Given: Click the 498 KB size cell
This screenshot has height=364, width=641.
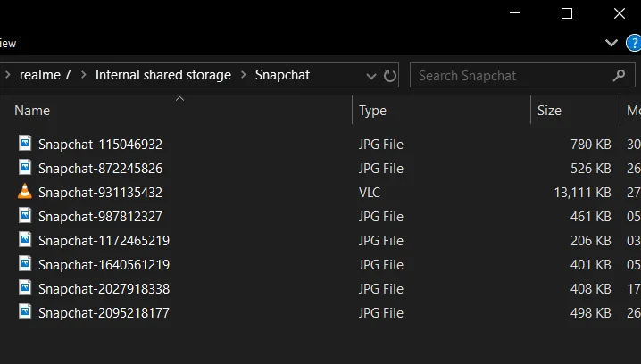Looking at the screenshot, I should (x=591, y=313).
